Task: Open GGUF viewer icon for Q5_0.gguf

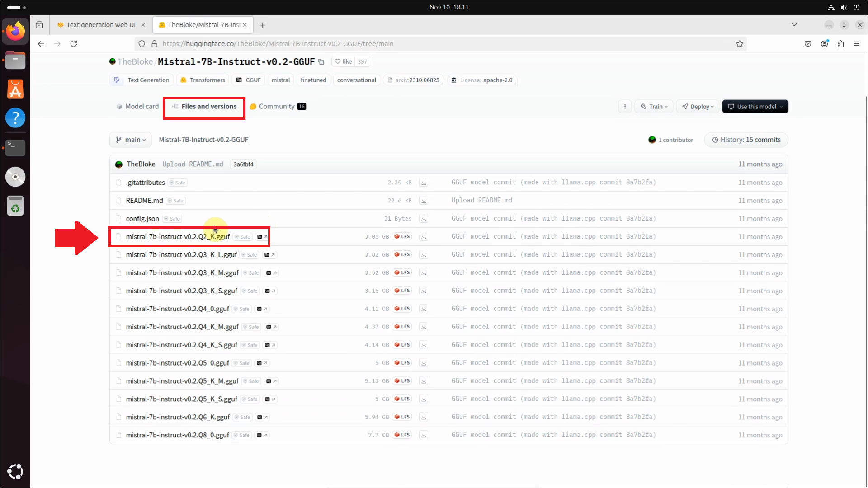Action: (x=262, y=363)
